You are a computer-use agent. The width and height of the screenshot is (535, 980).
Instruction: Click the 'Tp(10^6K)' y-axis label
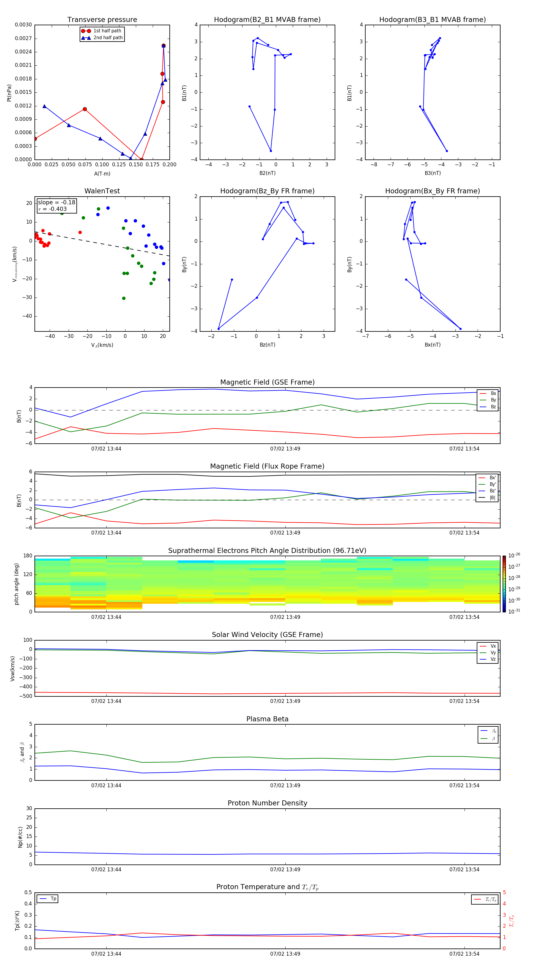click(17, 921)
